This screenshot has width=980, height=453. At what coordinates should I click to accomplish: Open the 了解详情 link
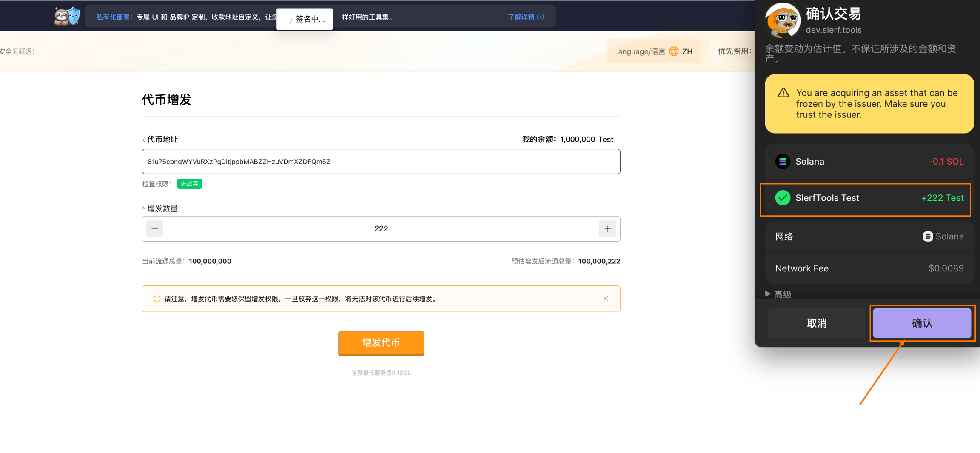coord(525,17)
